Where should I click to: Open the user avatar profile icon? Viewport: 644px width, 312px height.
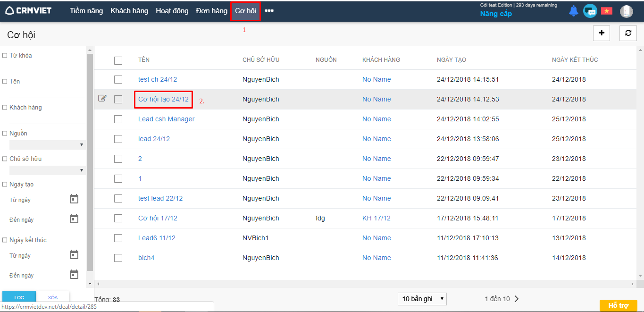(626, 11)
